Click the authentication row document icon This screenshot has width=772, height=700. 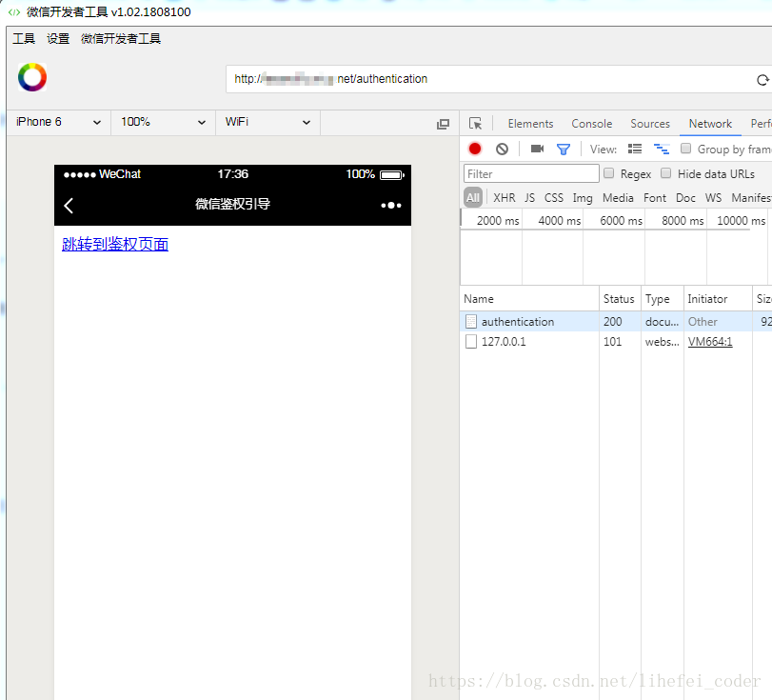tap(470, 322)
